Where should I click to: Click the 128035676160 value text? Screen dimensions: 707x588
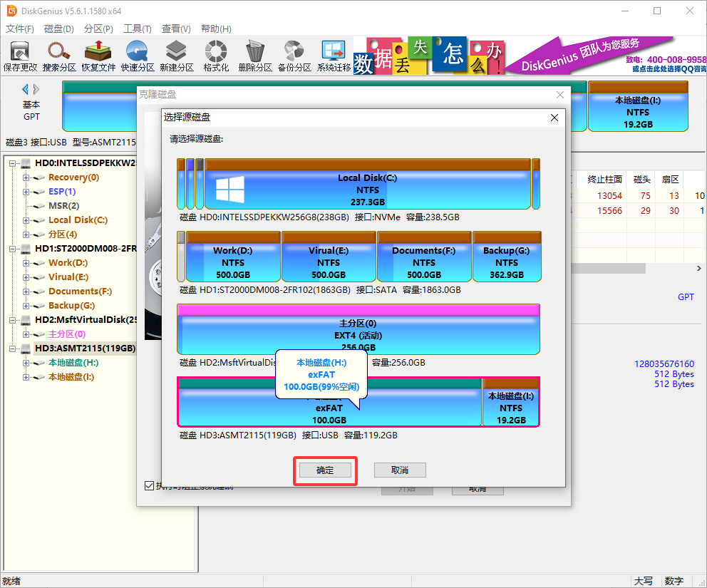[664, 364]
